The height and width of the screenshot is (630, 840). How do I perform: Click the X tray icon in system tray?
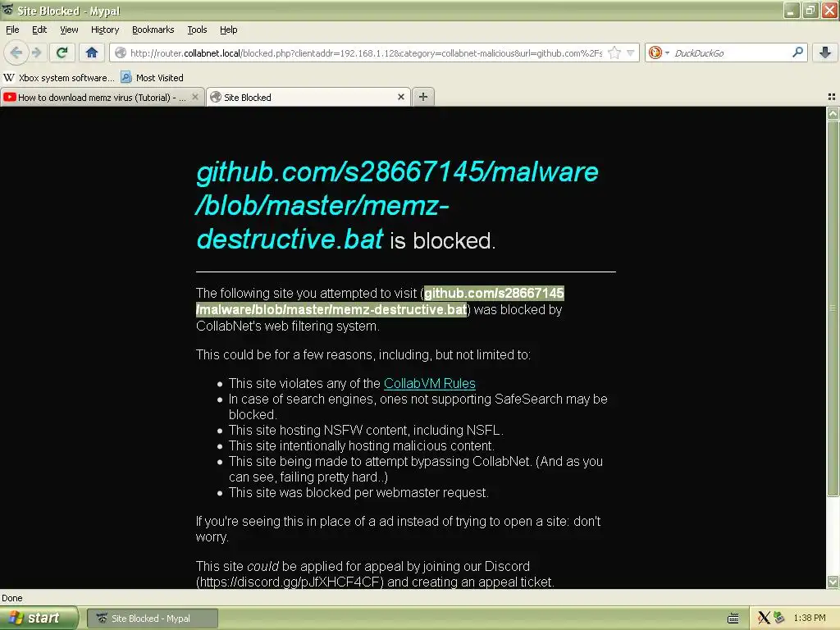(764, 619)
